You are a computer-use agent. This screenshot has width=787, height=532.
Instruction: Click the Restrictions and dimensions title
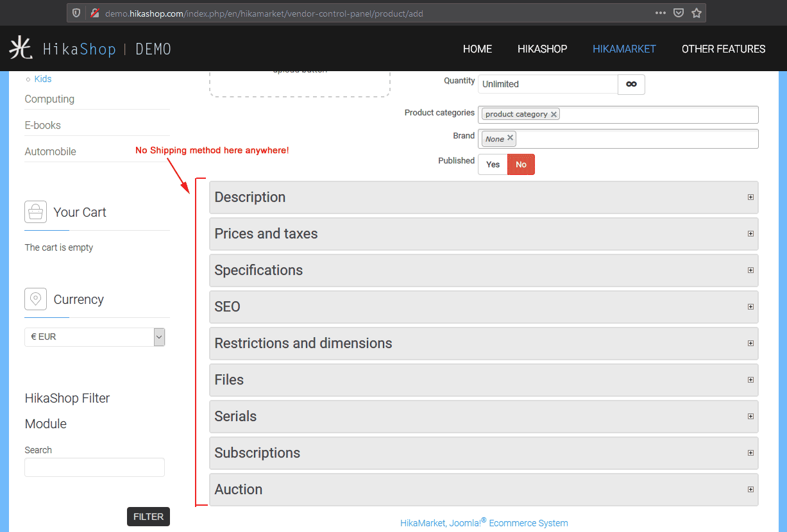(x=303, y=344)
